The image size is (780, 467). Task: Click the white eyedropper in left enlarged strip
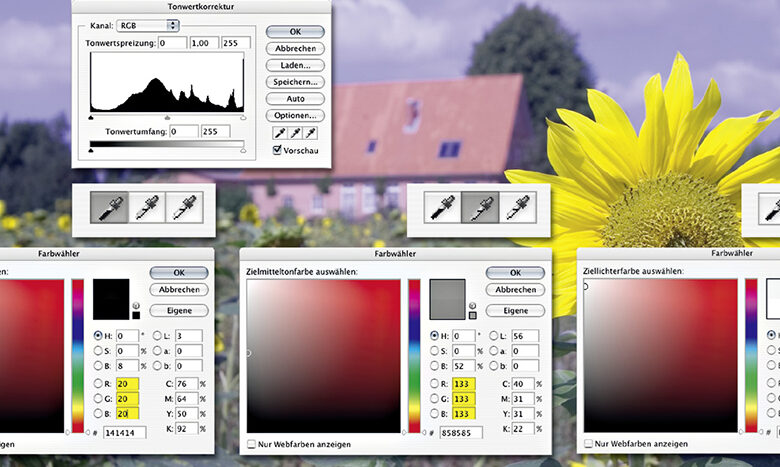click(183, 207)
